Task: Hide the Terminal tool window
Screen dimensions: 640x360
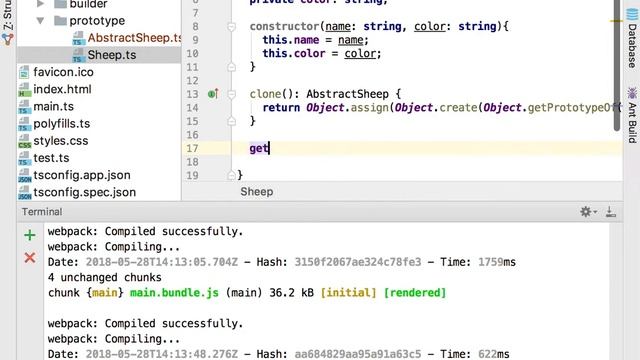Action: point(611,212)
